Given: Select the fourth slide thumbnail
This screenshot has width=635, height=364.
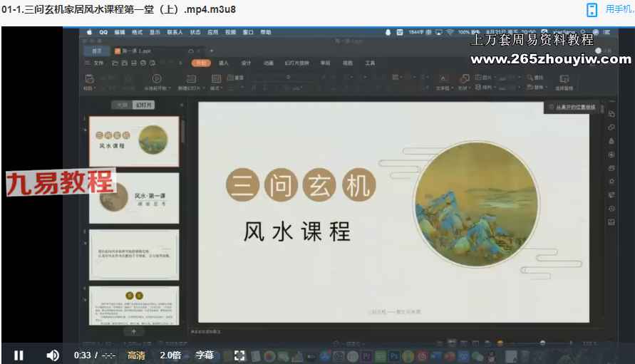Looking at the screenshot, I should pos(134,306).
